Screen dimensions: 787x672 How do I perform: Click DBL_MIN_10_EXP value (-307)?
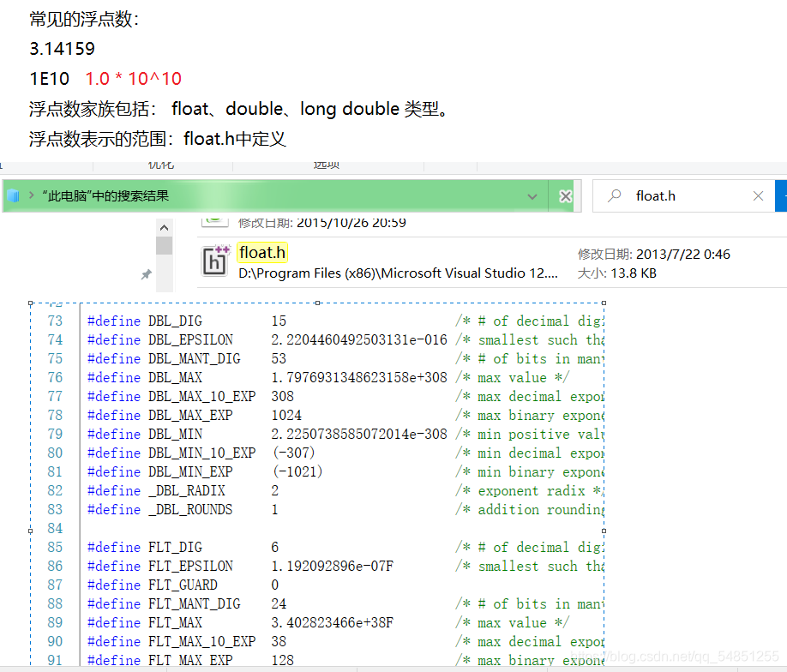(x=293, y=453)
